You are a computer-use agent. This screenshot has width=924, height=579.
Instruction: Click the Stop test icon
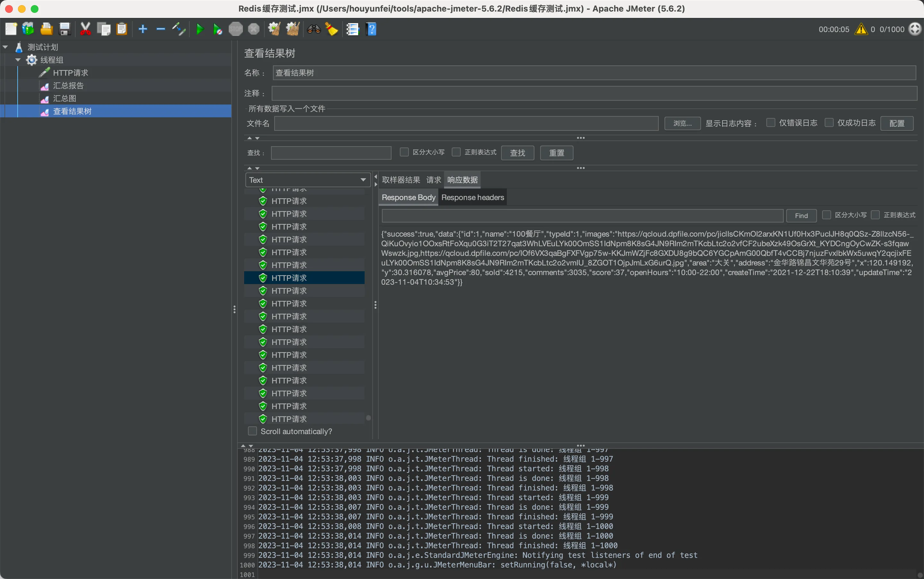point(236,29)
